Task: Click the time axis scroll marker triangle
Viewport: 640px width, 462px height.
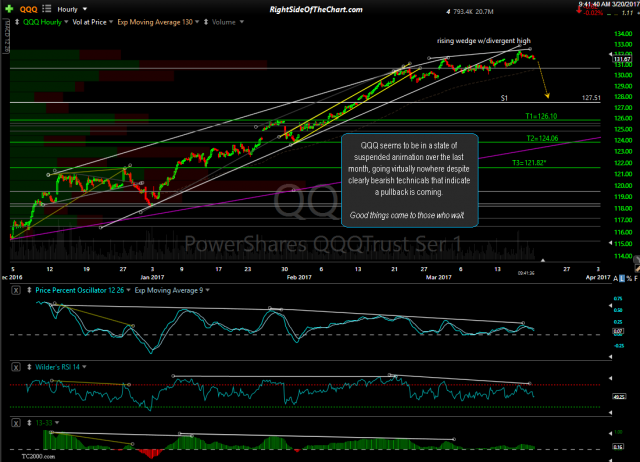Action: 543,260
